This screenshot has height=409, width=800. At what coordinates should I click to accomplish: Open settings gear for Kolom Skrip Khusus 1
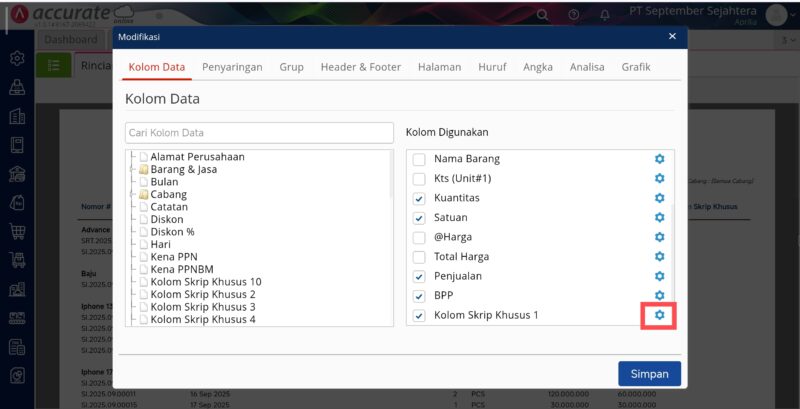pyautogui.click(x=659, y=315)
